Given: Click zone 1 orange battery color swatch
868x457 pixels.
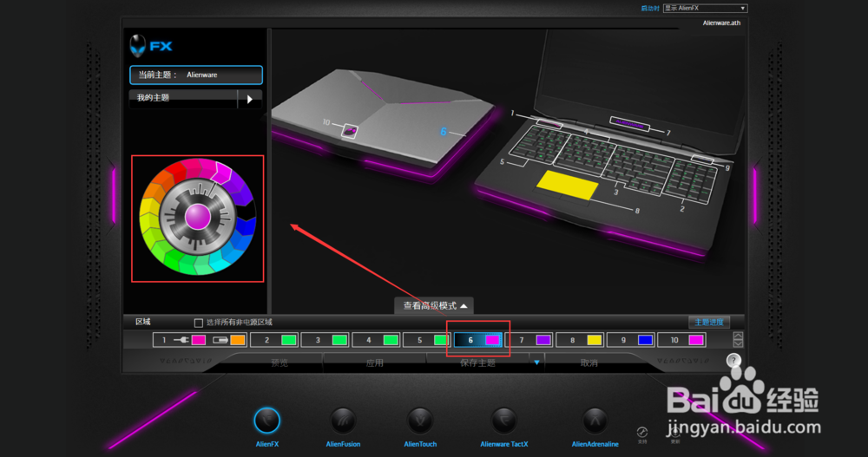Looking at the screenshot, I should [238, 340].
